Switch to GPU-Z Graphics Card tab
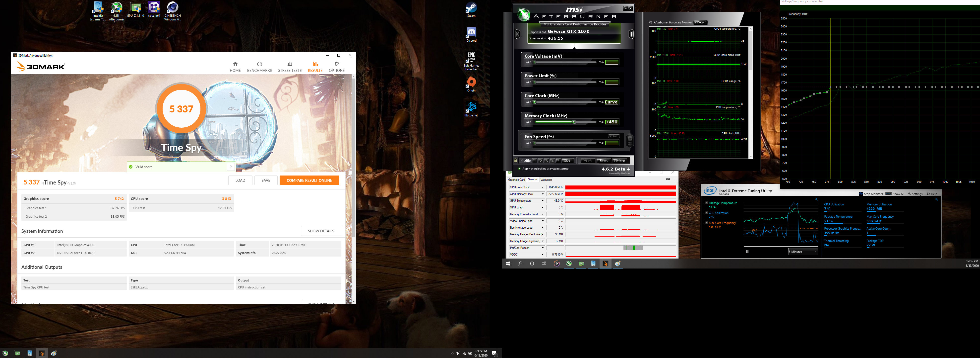Viewport: 980px width, 359px height. click(516, 179)
